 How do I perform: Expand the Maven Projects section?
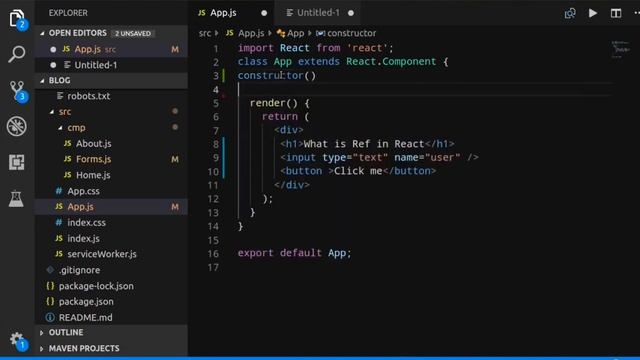tap(112, 349)
